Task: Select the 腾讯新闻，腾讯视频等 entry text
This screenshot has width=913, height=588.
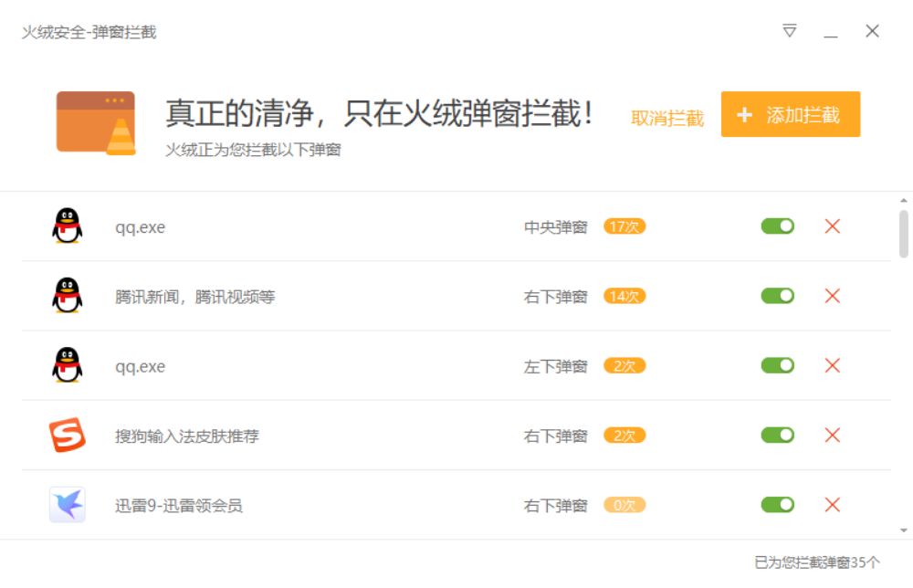Action: 194,297
